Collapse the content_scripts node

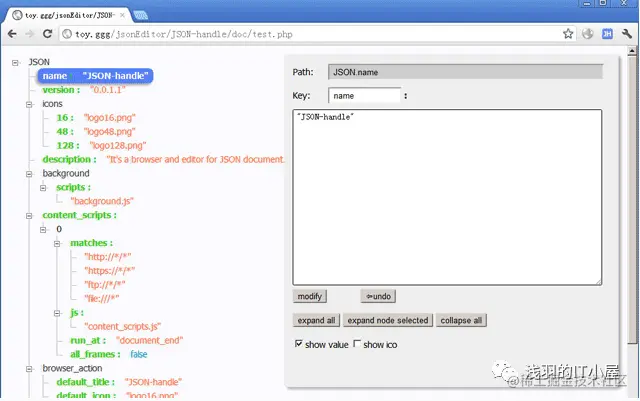[29, 216]
